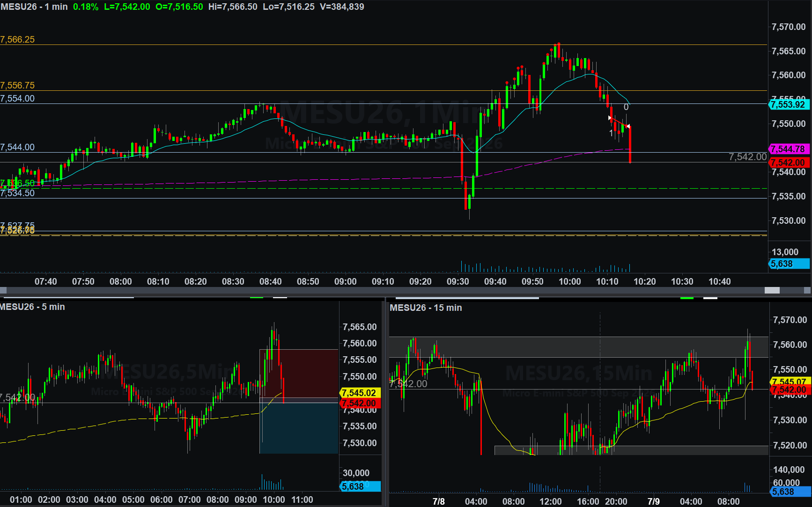
Task: Click the magenta 7,544.78 indicator price tag
Action: click(x=790, y=149)
